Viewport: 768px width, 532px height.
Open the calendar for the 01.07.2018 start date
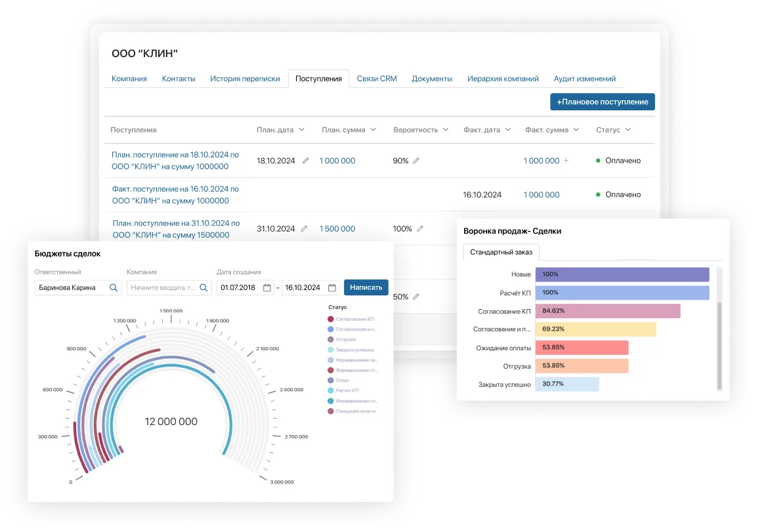coord(267,287)
